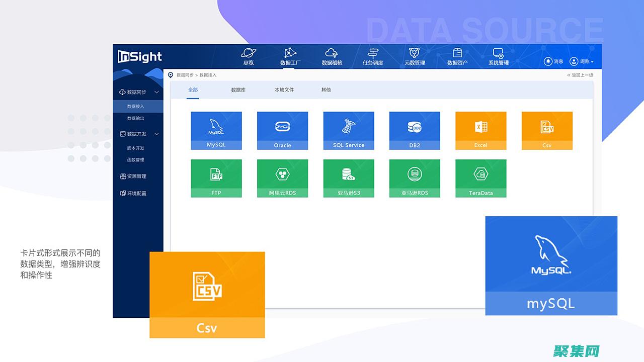Open the 昵称 user account dropdown
Screen dimensions: 644x362
582,61
